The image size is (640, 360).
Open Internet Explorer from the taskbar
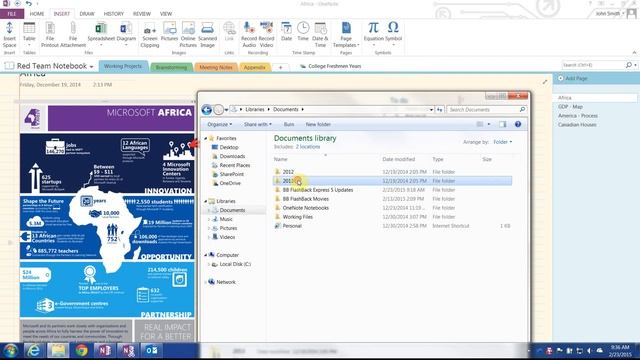click(x=34, y=351)
